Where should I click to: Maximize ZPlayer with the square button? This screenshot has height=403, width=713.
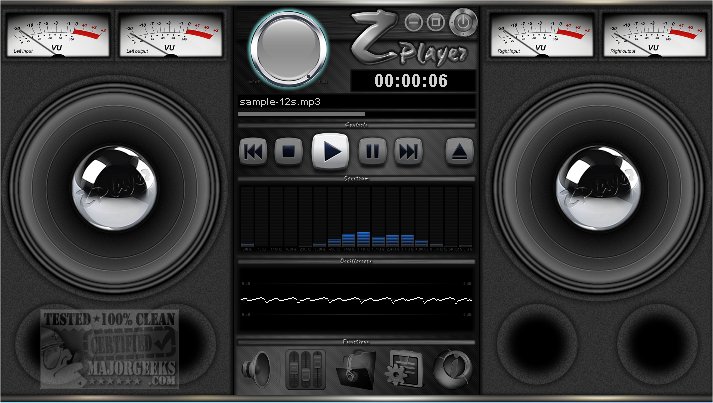[x=436, y=21]
